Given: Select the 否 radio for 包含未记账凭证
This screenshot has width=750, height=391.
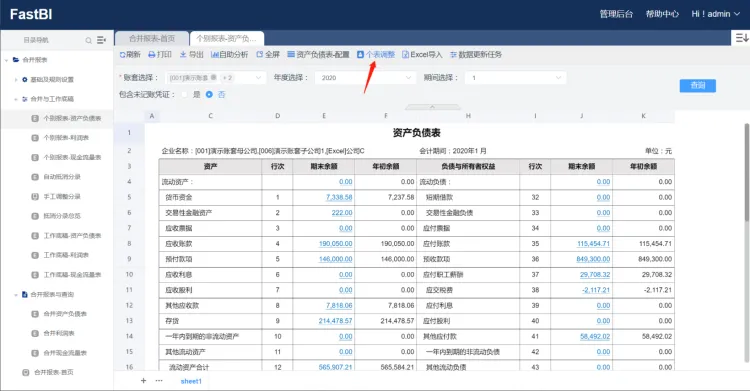Looking at the screenshot, I should coord(209,95).
